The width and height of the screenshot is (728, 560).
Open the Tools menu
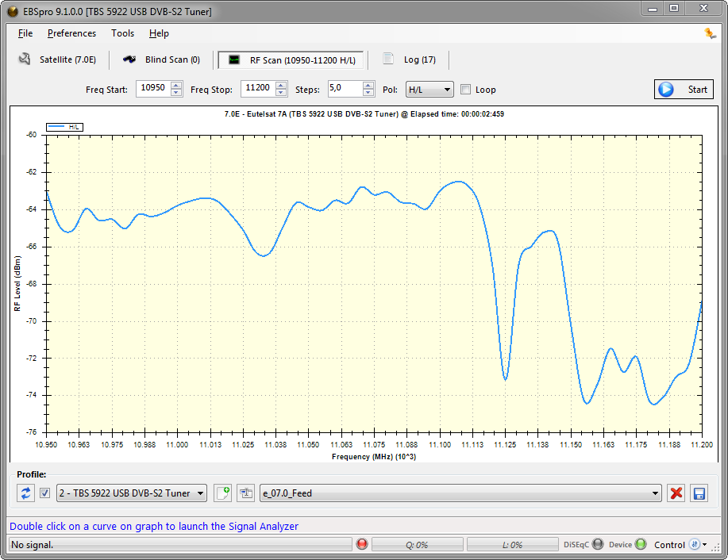click(122, 33)
